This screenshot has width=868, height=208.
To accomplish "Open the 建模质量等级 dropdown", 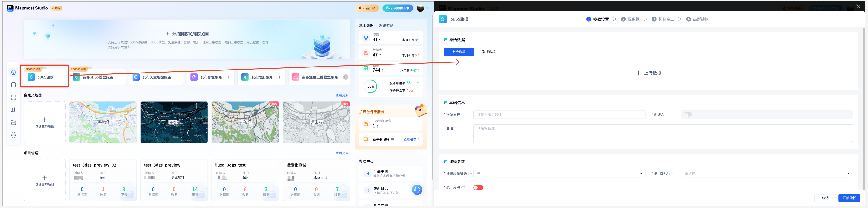I will [559, 173].
